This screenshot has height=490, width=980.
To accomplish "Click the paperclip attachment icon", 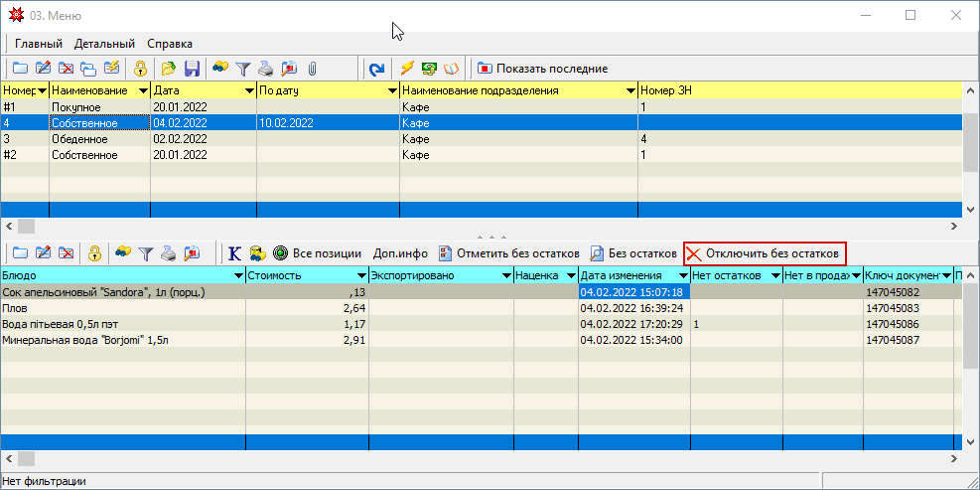I will click(x=312, y=69).
